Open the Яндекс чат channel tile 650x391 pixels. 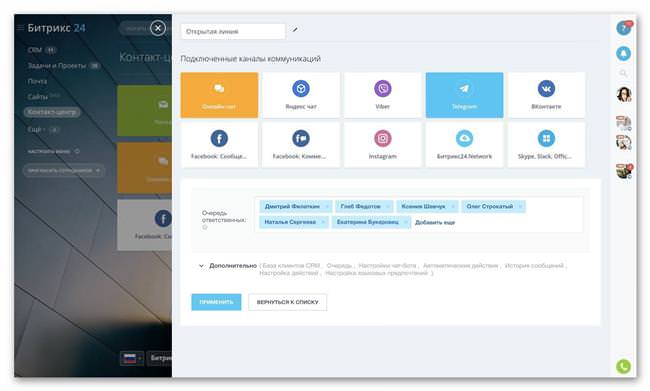(301, 95)
